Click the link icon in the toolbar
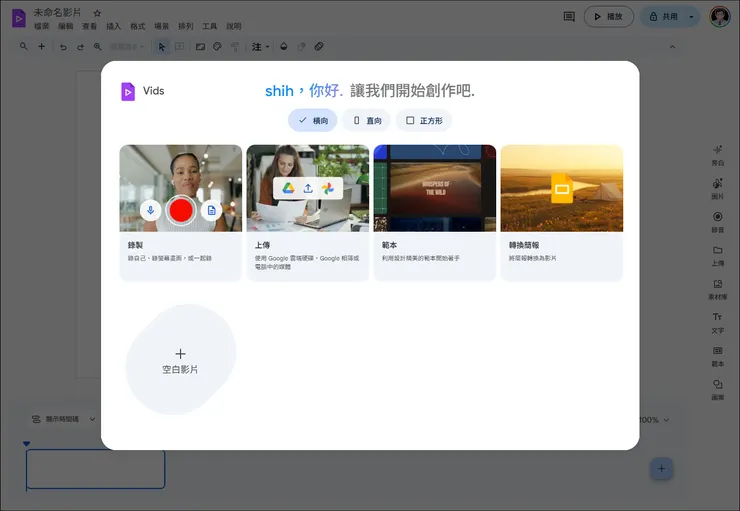The width and height of the screenshot is (740, 511). tap(319, 47)
